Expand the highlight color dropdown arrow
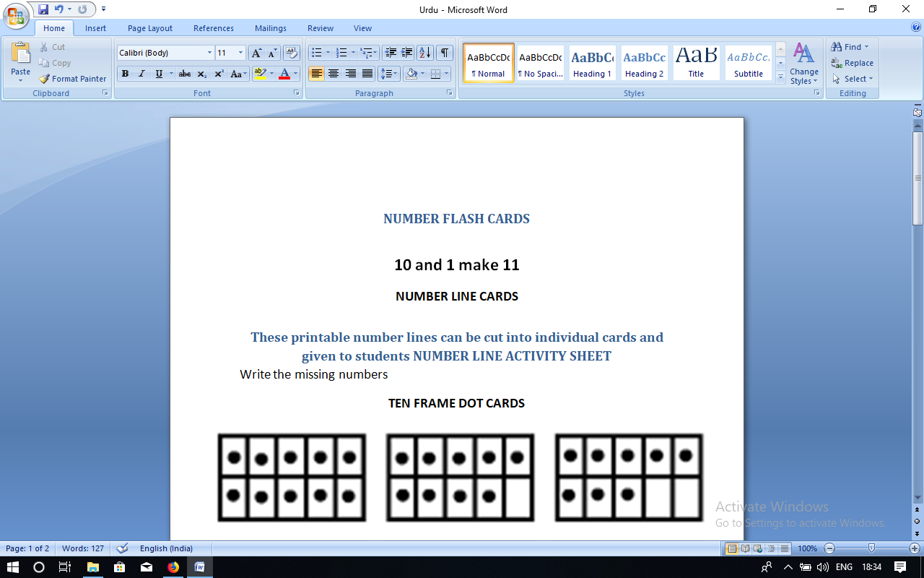Viewport: 924px width, 578px height. click(x=271, y=74)
